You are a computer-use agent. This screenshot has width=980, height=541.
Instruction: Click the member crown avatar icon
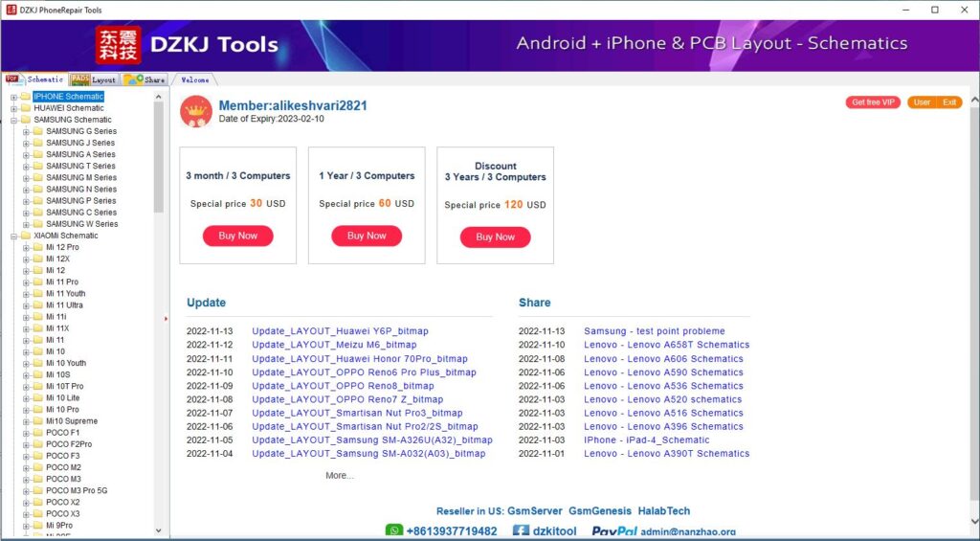(196, 111)
